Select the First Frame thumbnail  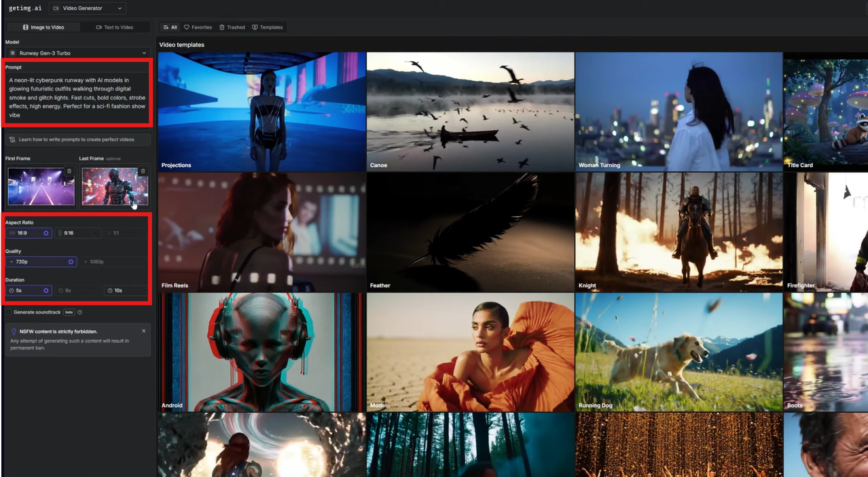pyautogui.click(x=41, y=185)
